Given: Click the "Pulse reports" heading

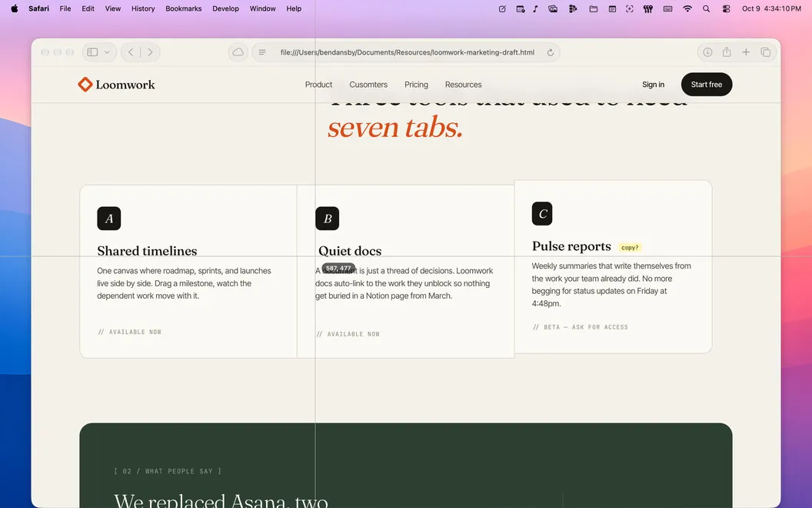Looking at the screenshot, I should tap(571, 246).
